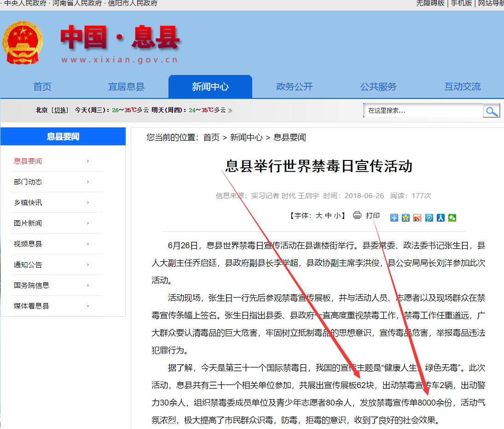Image resolution: width=504 pixels, height=429 pixels.
Task: Click the 在这里搜索 search field
Action: point(423,111)
